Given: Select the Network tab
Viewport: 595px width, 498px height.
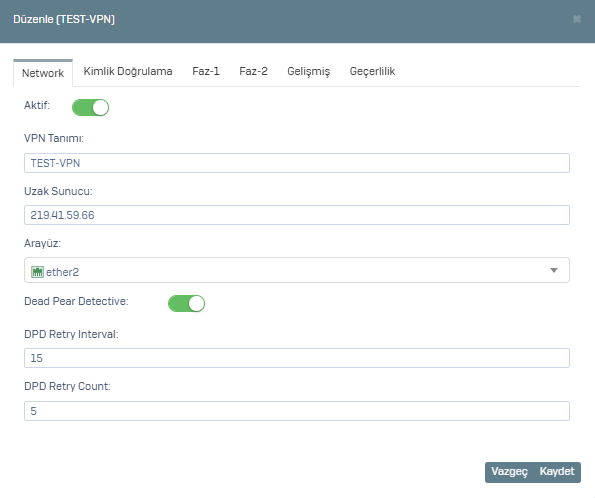Looking at the screenshot, I should (x=43, y=73).
